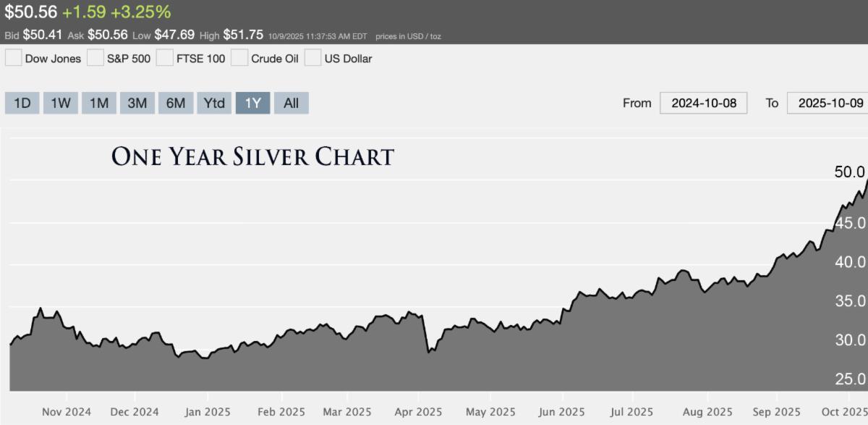
Task: Click the April 2025 price dip
Action: [x=429, y=351]
